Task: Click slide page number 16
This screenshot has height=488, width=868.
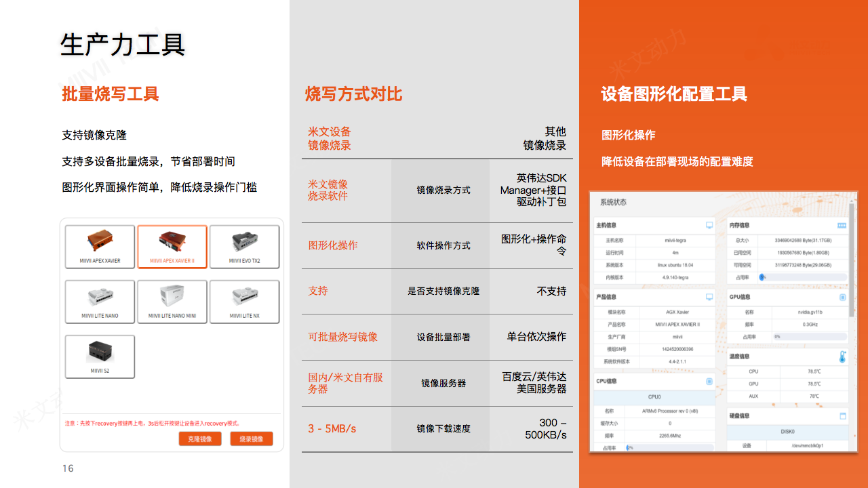Action: pyautogui.click(x=68, y=468)
